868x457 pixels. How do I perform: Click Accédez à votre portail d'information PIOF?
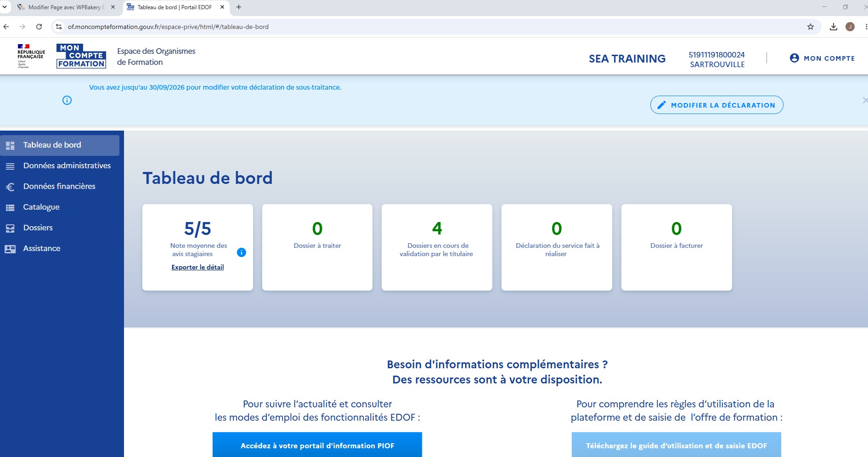(x=317, y=445)
